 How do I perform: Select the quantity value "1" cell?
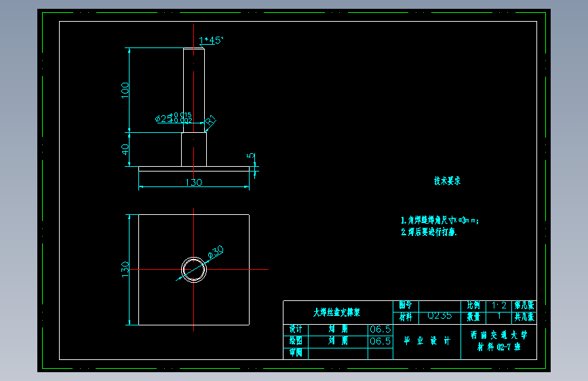pos(498,318)
